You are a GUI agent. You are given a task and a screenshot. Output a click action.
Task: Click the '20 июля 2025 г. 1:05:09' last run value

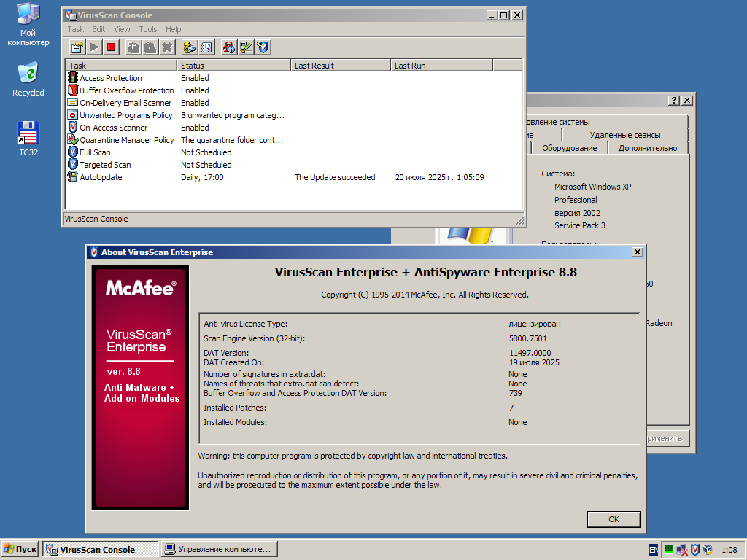coord(440,177)
